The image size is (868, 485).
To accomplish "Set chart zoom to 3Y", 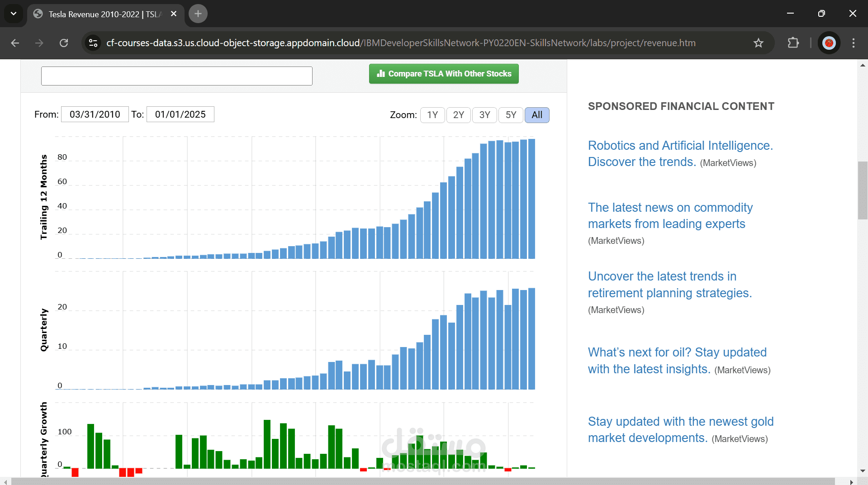I will pyautogui.click(x=485, y=115).
